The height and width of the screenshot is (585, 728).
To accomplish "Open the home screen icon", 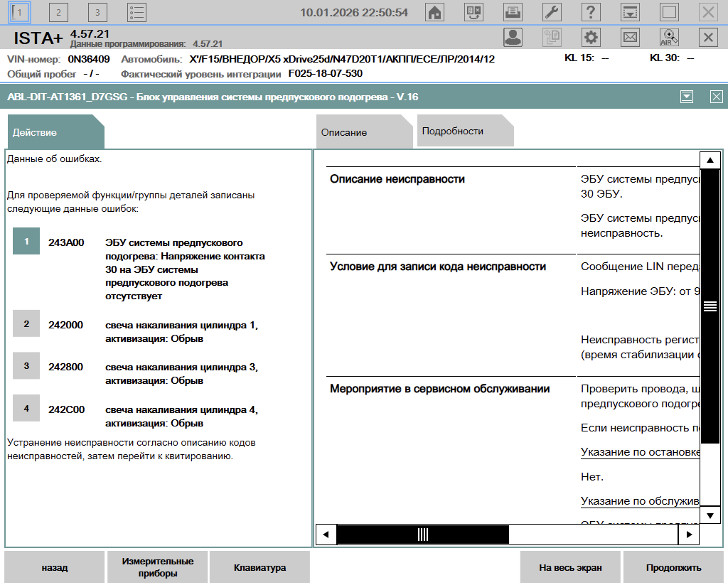I will 434,12.
